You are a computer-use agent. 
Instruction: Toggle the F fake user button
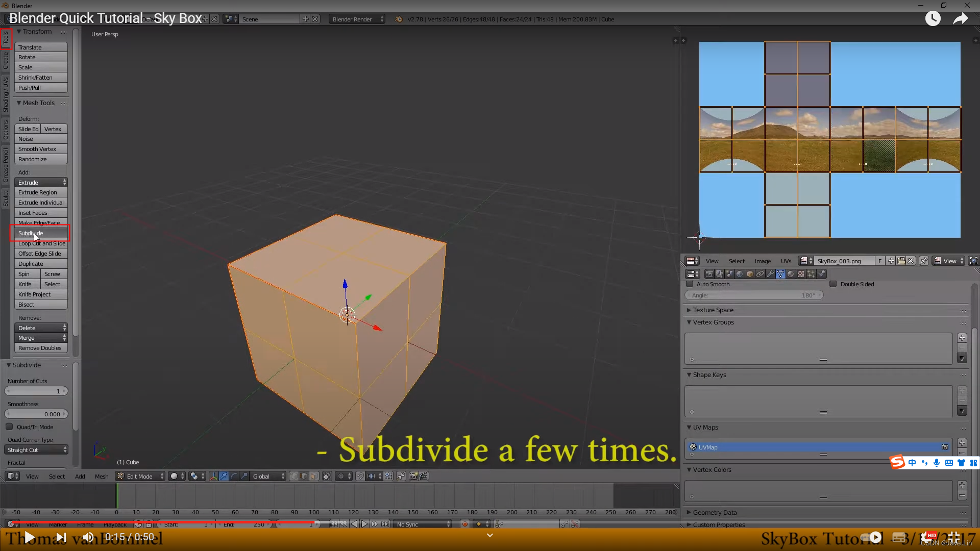pos(880,261)
